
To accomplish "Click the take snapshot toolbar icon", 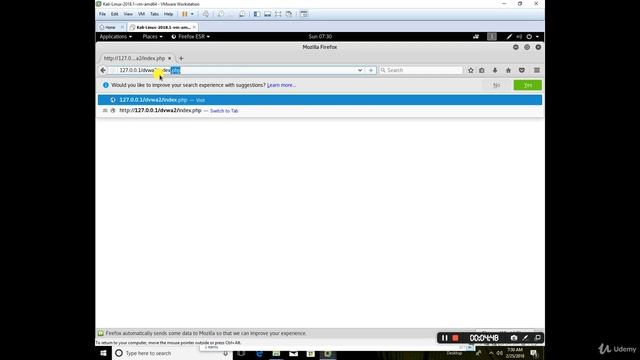I will click(x=220, y=14).
